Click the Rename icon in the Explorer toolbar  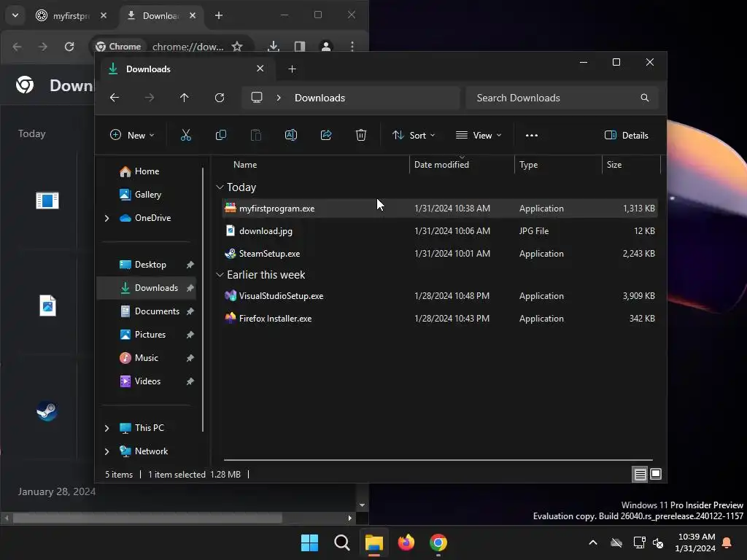(290, 135)
